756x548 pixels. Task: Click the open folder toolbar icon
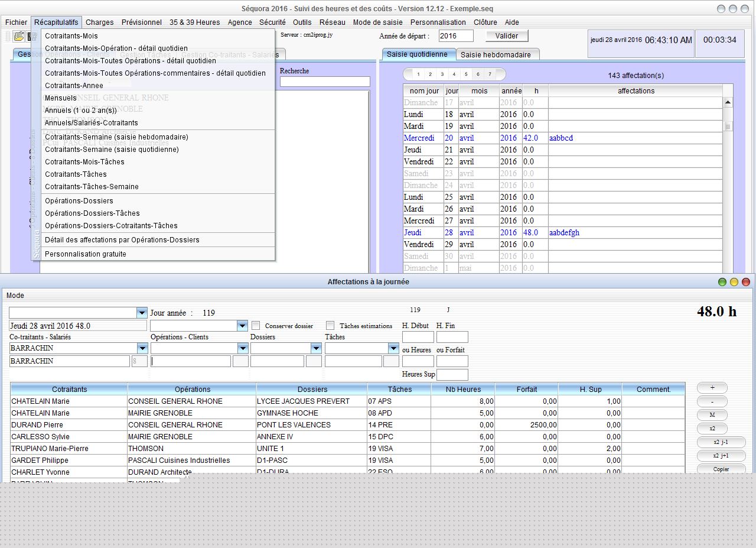(x=19, y=37)
